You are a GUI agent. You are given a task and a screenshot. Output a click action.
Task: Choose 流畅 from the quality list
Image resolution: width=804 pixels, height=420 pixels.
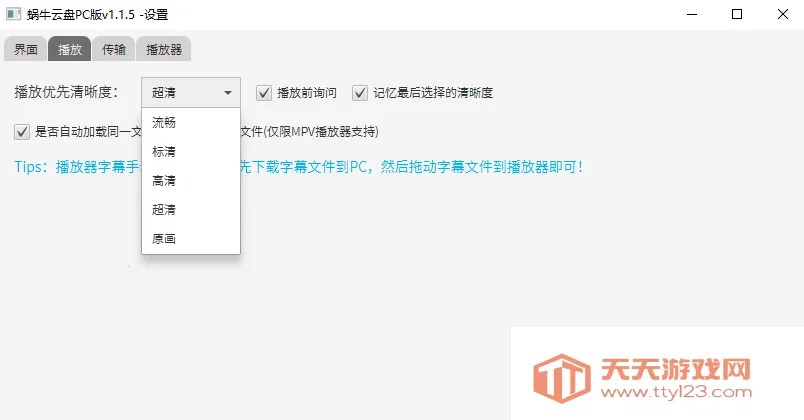point(164,123)
